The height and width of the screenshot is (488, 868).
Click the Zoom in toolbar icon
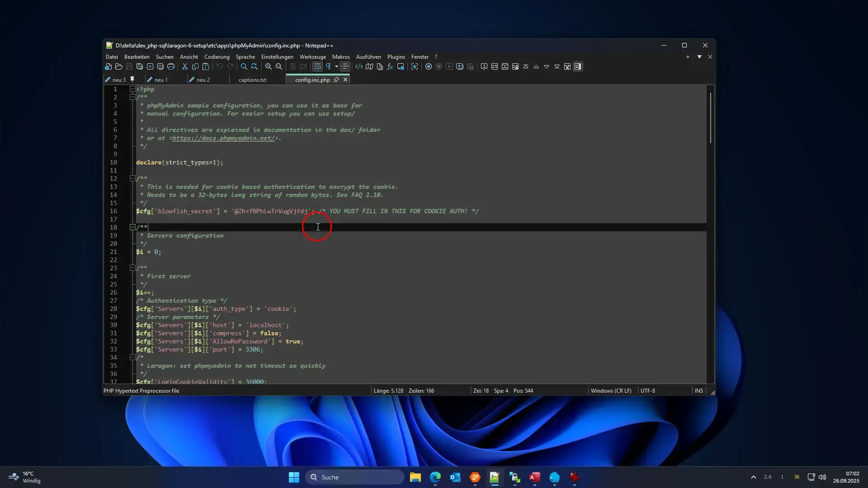click(269, 67)
